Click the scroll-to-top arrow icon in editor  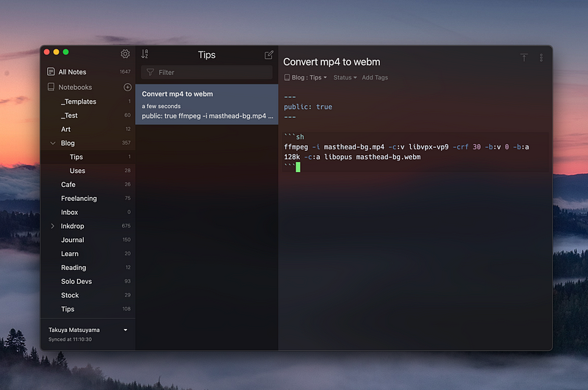pos(524,57)
